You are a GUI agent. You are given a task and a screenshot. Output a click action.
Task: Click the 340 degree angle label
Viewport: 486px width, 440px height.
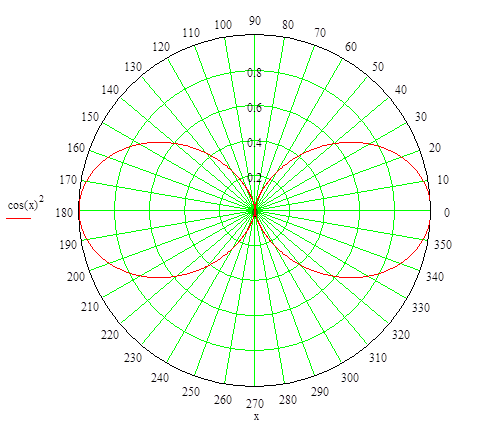coord(435,277)
